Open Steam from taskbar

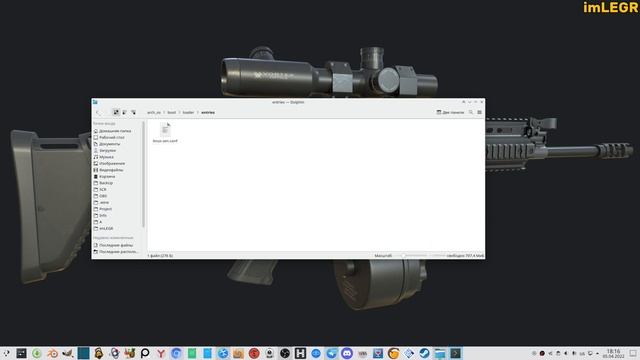pyautogui.click(x=424, y=353)
